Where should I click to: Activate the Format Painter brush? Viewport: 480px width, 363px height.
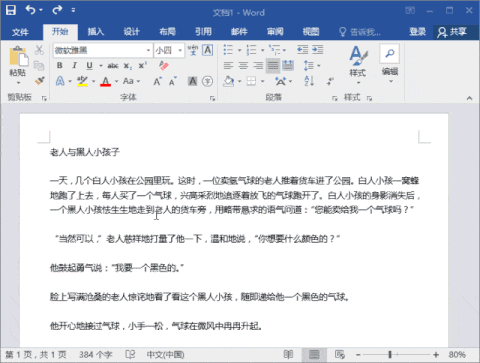click(39, 81)
